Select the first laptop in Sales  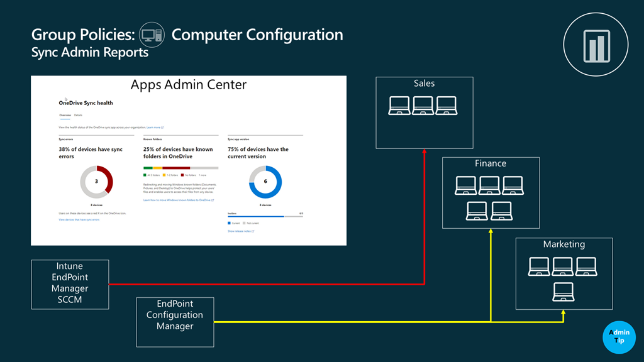399,106
